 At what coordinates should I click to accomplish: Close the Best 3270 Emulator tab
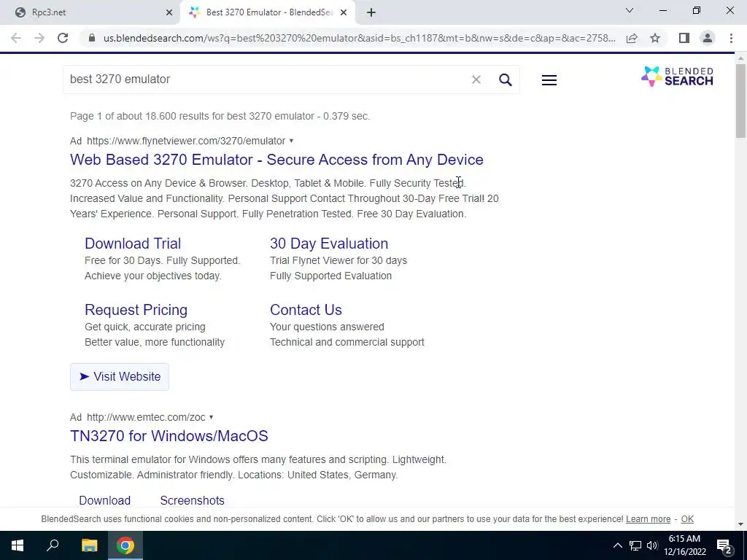pyautogui.click(x=344, y=12)
